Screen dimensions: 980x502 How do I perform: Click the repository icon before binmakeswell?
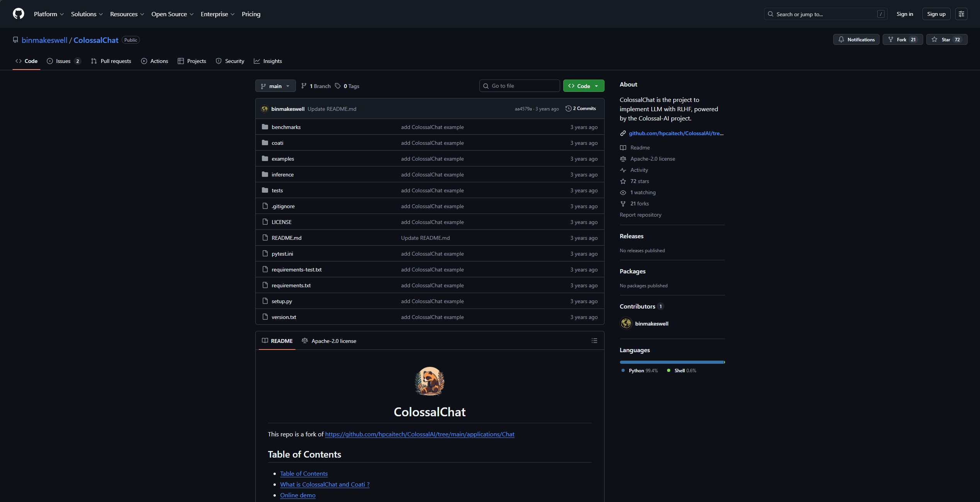(15, 40)
